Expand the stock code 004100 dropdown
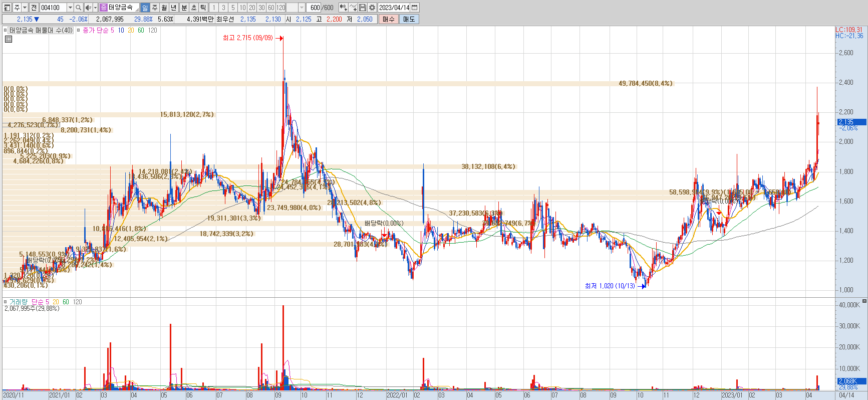The height and width of the screenshot is (400, 868). pyautogui.click(x=70, y=8)
